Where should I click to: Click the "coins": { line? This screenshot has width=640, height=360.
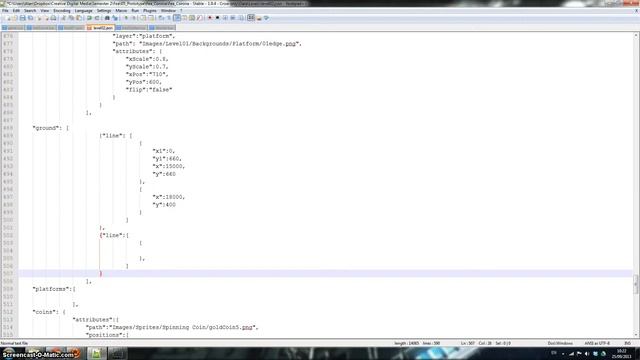click(x=49, y=312)
